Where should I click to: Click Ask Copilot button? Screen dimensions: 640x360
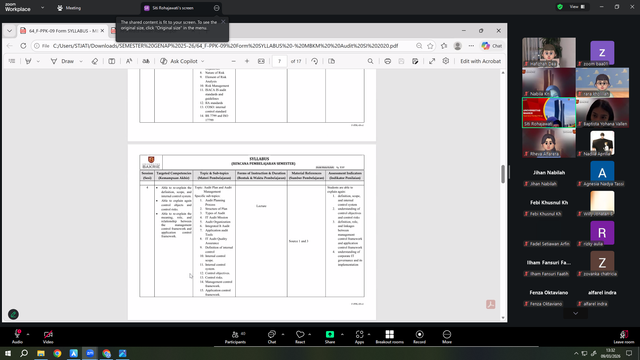point(179,61)
